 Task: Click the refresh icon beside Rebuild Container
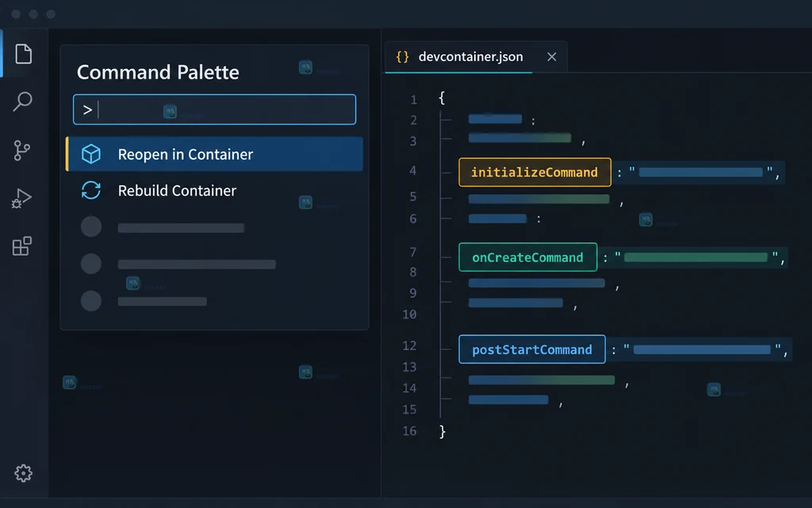tap(91, 190)
